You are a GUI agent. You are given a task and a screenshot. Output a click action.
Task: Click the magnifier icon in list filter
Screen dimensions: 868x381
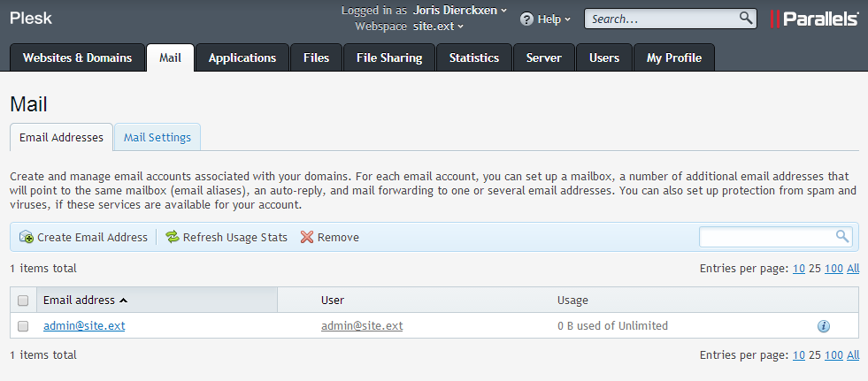(842, 236)
